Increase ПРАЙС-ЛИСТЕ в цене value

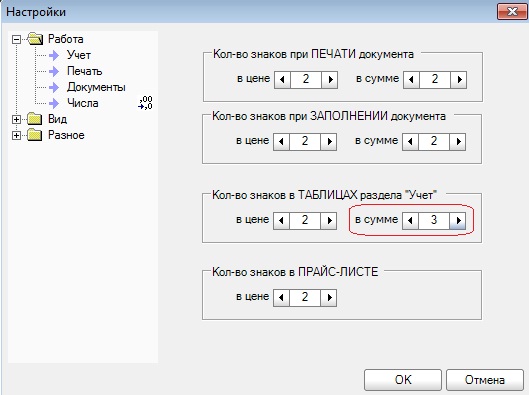pos(329,298)
